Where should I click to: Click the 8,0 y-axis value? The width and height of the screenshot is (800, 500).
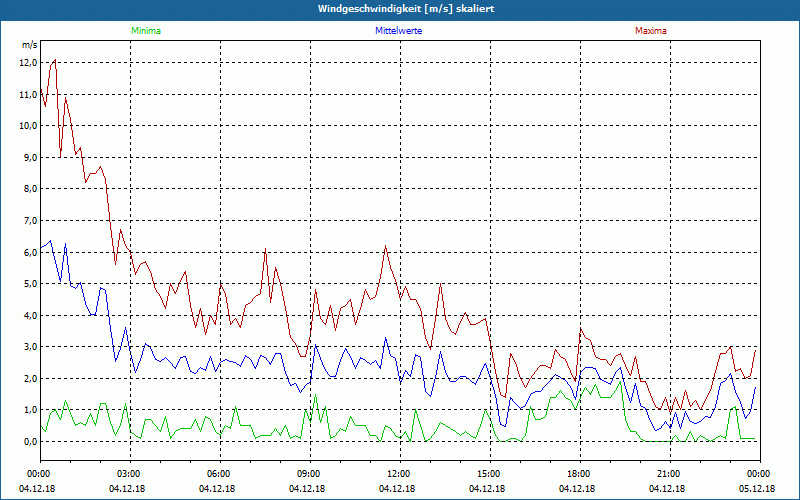coord(31,189)
